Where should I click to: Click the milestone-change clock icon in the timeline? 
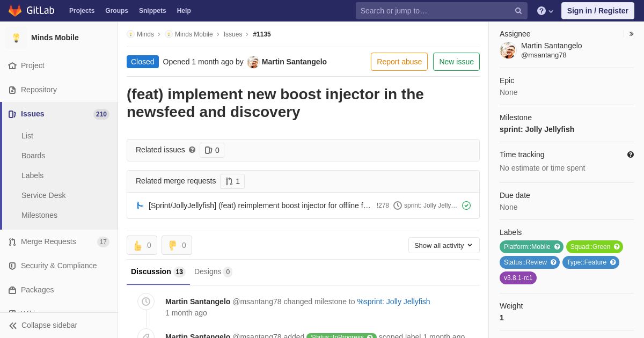pos(146,302)
